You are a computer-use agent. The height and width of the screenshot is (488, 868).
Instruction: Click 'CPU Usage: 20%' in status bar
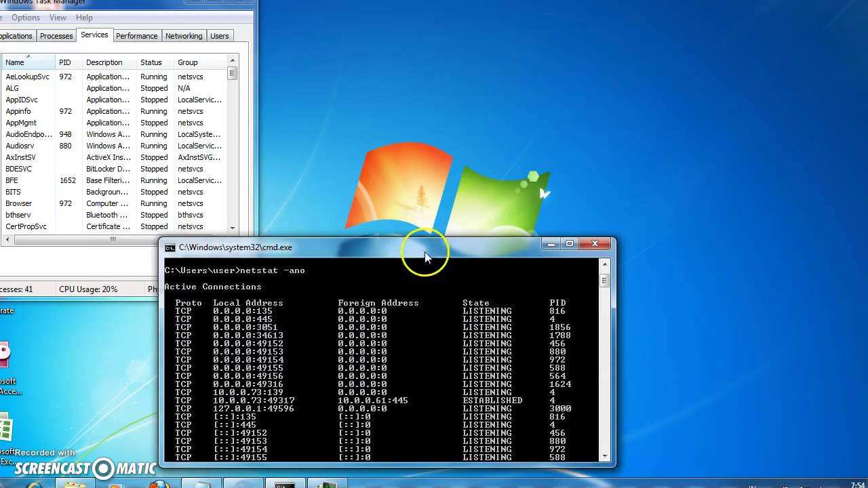tap(88, 289)
